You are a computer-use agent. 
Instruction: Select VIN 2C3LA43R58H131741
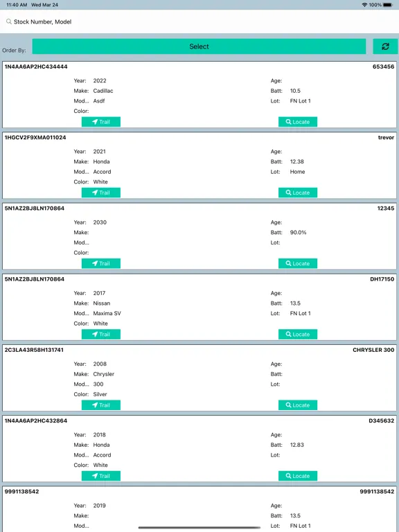coord(34,350)
